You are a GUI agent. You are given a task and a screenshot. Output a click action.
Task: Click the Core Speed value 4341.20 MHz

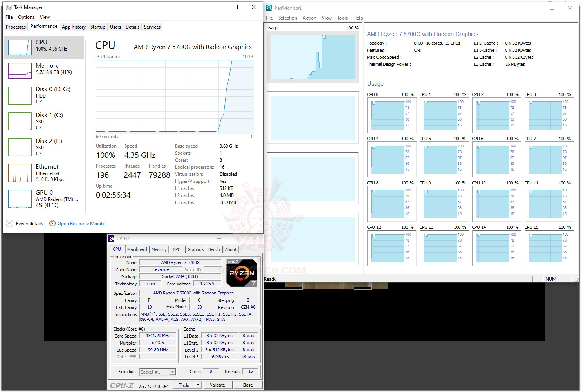coord(158,336)
